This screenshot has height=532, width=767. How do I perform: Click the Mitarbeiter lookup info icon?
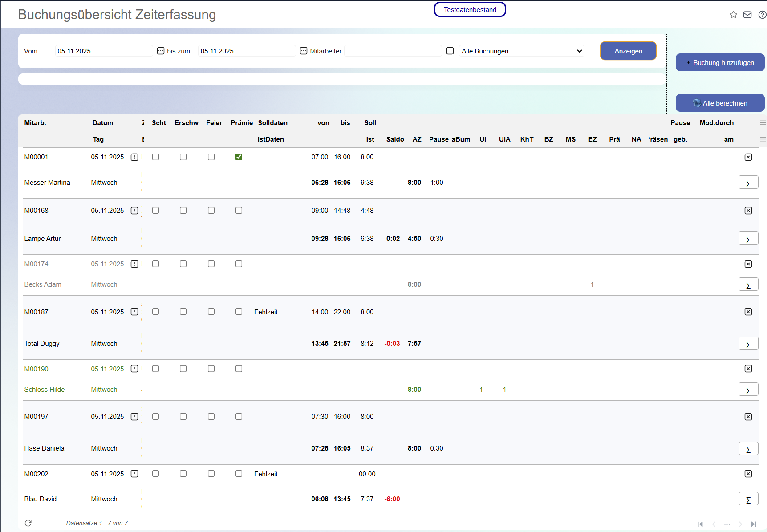[450, 51]
